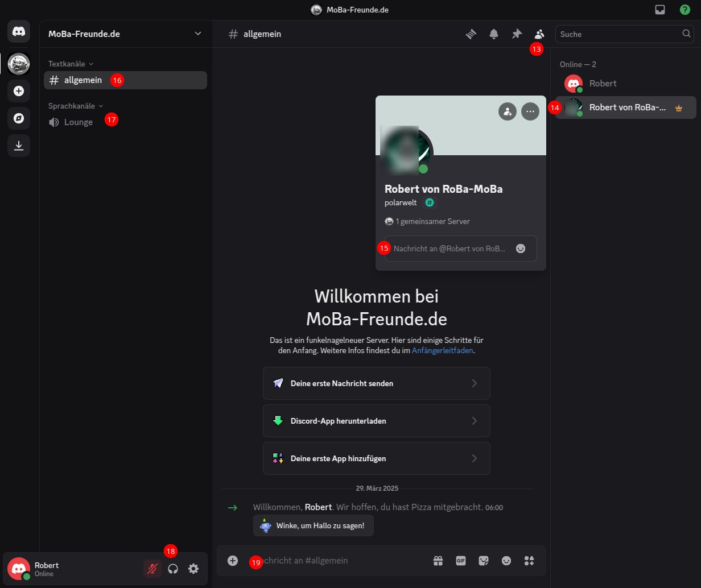Open the gift Nitro icon
Viewport: 701px width, 588px height.
[x=438, y=561]
